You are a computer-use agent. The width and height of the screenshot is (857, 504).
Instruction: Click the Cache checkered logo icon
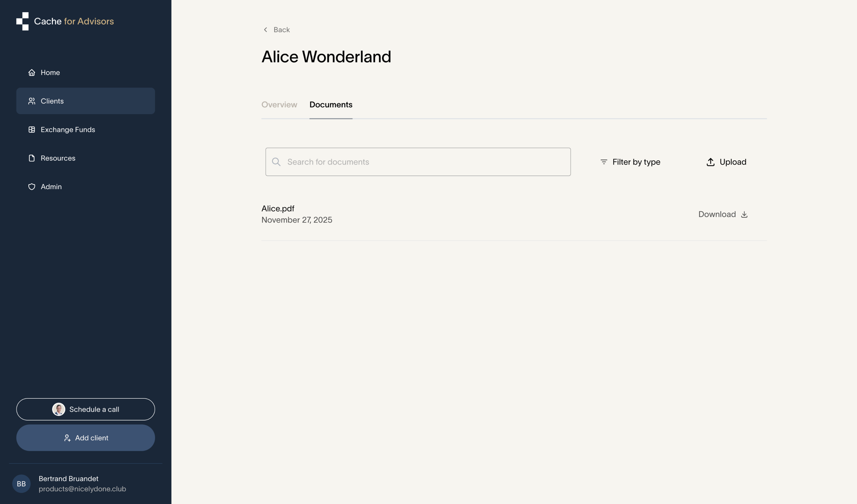[22, 21]
